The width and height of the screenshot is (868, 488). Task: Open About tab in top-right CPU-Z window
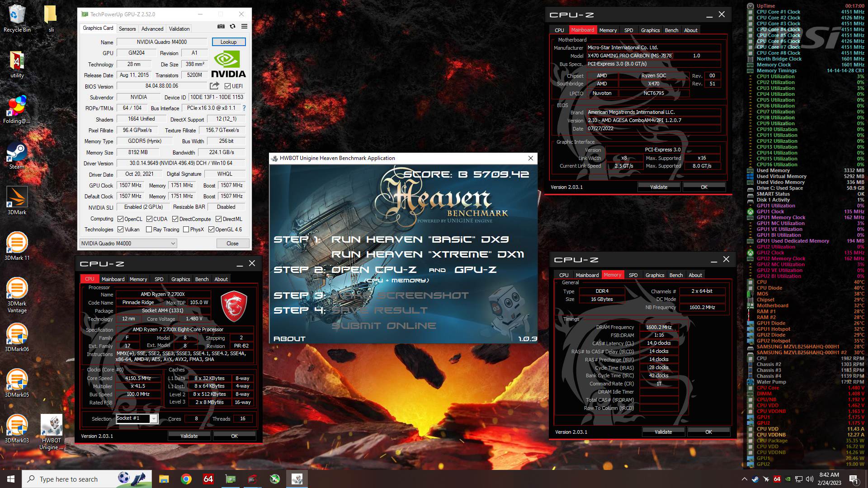coord(690,30)
